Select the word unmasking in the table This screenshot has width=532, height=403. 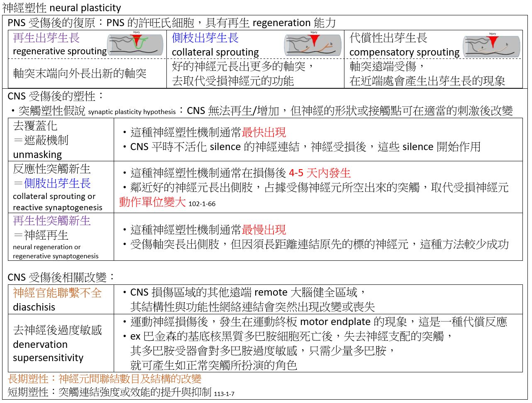click(37, 155)
